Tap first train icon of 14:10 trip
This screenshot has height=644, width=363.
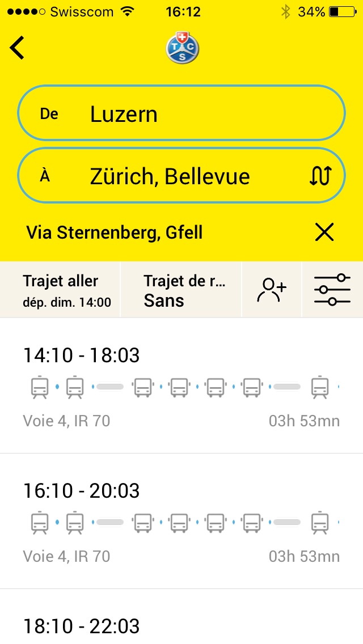(40, 388)
